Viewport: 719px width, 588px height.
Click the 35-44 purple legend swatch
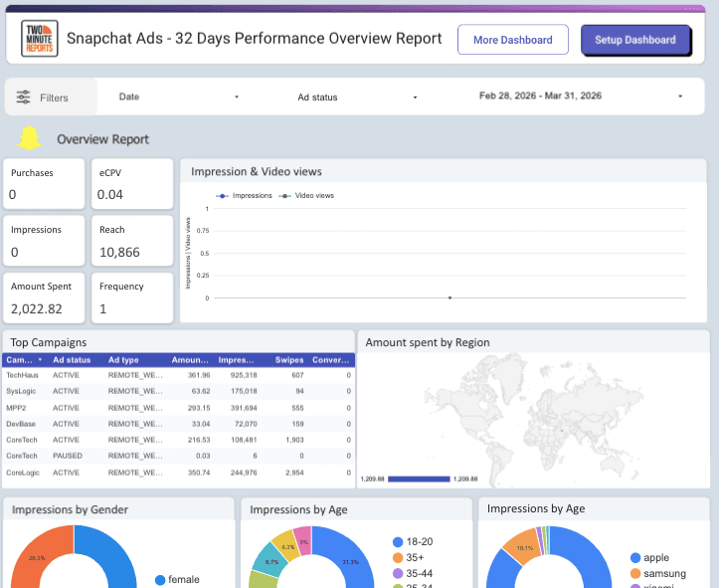tap(398, 573)
